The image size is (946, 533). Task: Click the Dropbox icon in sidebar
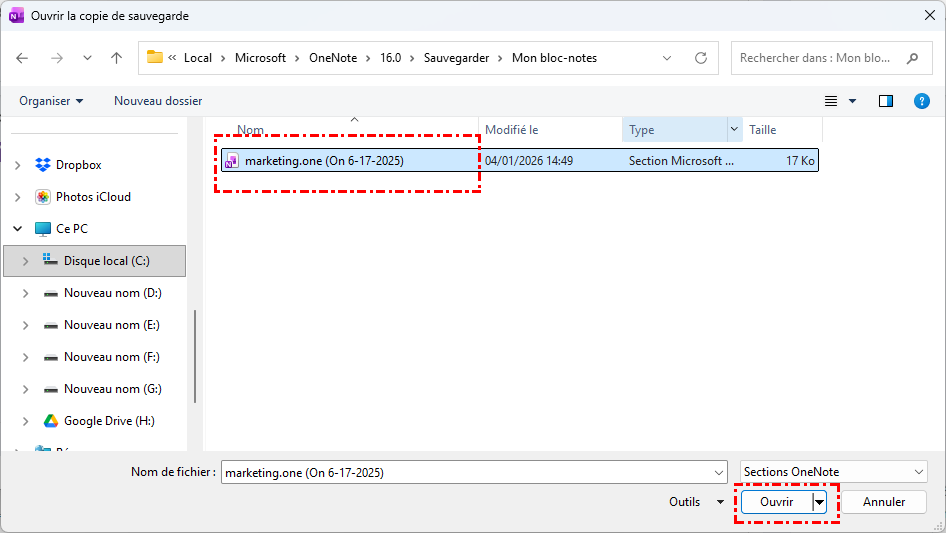43,165
